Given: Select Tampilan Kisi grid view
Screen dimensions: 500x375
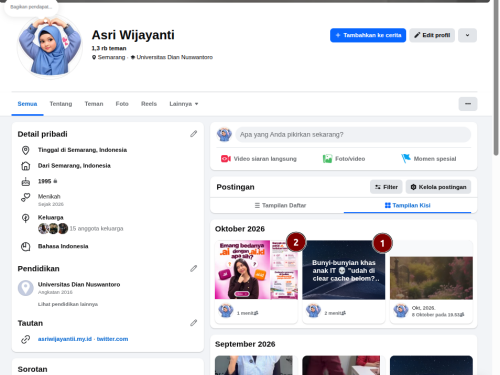Looking at the screenshot, I should tap(407, 205).
